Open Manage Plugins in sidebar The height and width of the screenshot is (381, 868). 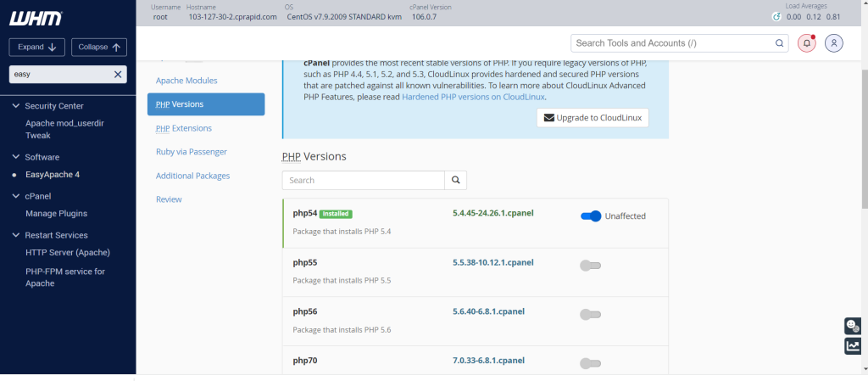[57, 214]
